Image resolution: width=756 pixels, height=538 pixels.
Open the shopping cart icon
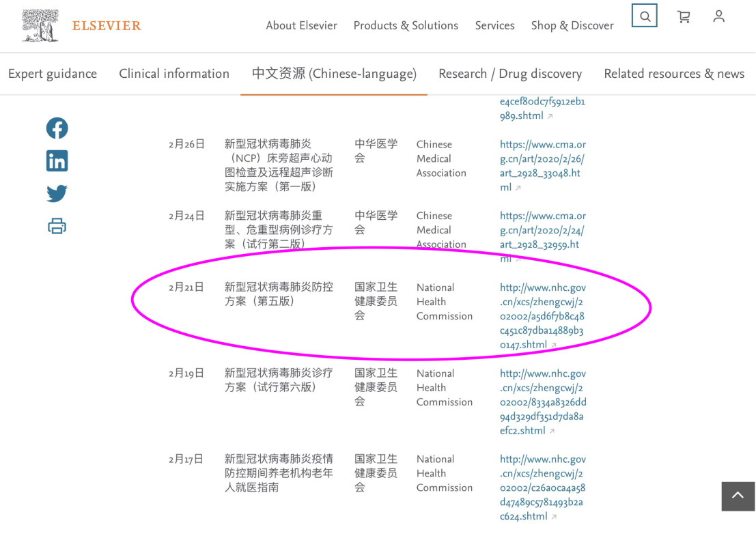click(x=683, y=16)
